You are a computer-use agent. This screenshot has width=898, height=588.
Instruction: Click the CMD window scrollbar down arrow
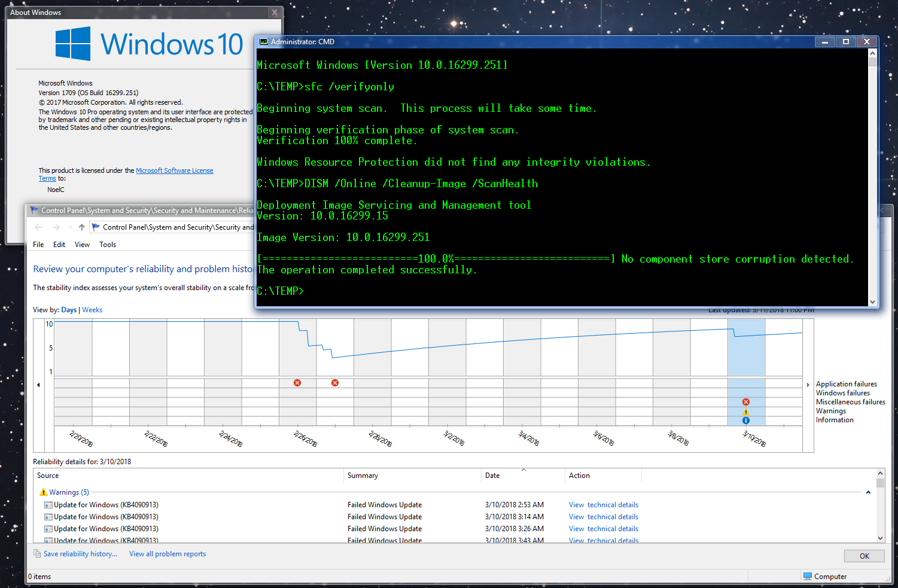pos(872,302)
